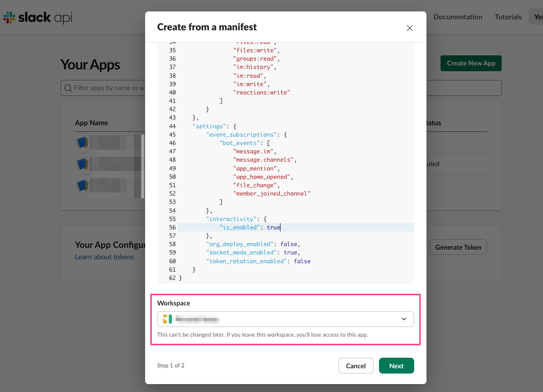This screenshot has width=543, height=392.
Task: Click the second app icon in the list
Action: [83, 164]
